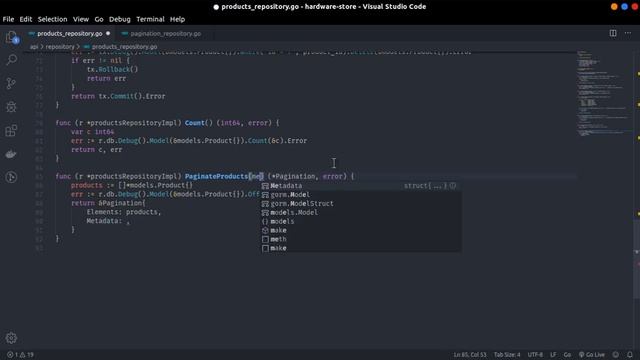
Task: Choose gorm.ModelStruct autocomplete suggestion
Action: [x=361, y=204]
